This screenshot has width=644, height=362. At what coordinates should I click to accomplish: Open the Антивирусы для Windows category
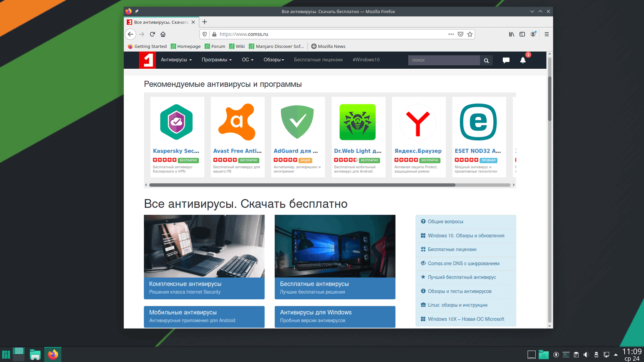tap(335, 316)
